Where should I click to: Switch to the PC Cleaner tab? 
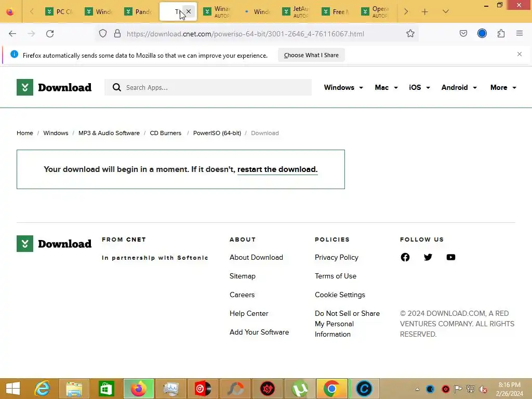pos(59,11)
